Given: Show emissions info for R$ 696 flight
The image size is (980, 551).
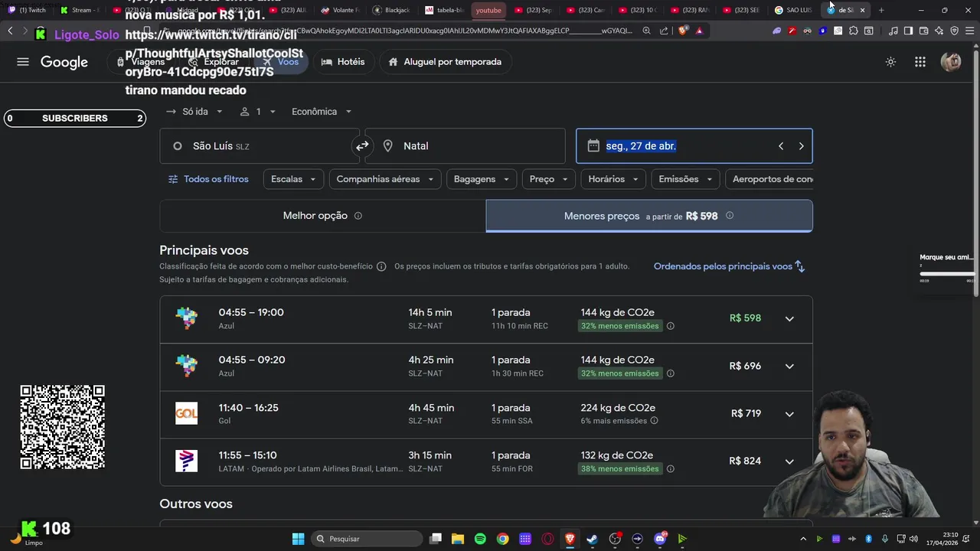Looking at the screenshot, I should click(670, 373).
